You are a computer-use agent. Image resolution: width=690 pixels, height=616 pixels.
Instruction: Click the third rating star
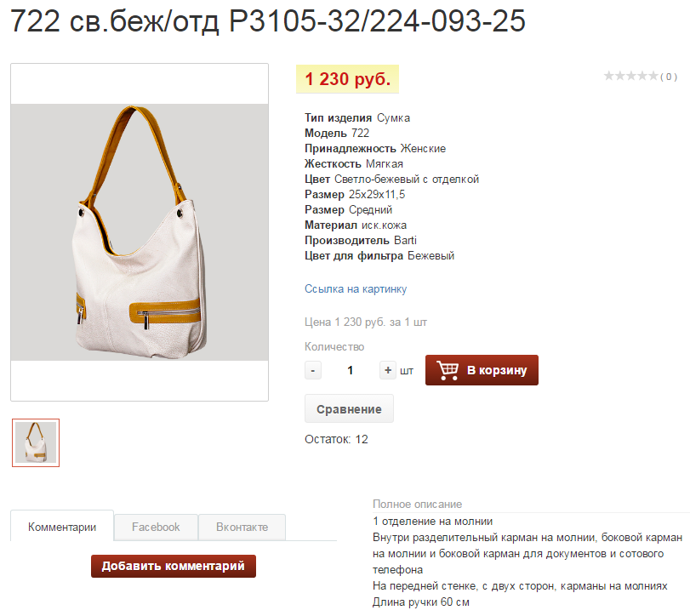click(631, 76)
